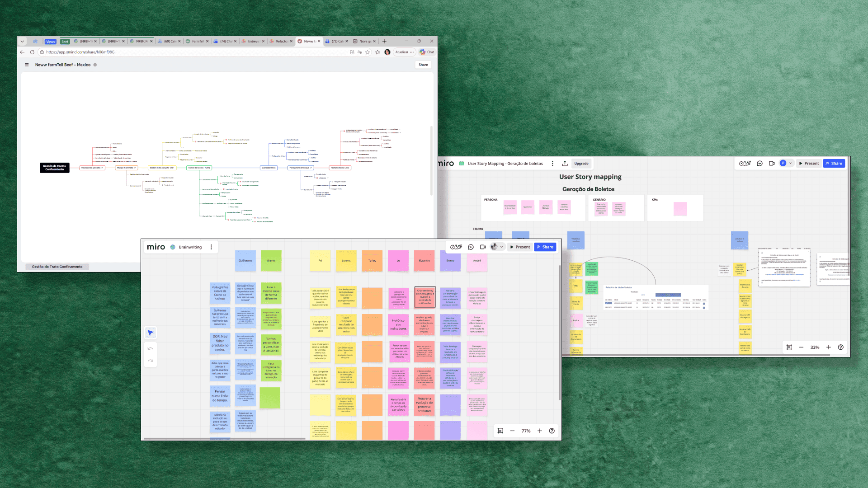Open comments in User Story Mapping board
This screenshot has height=488, width=868.
[x=759, y=164]
